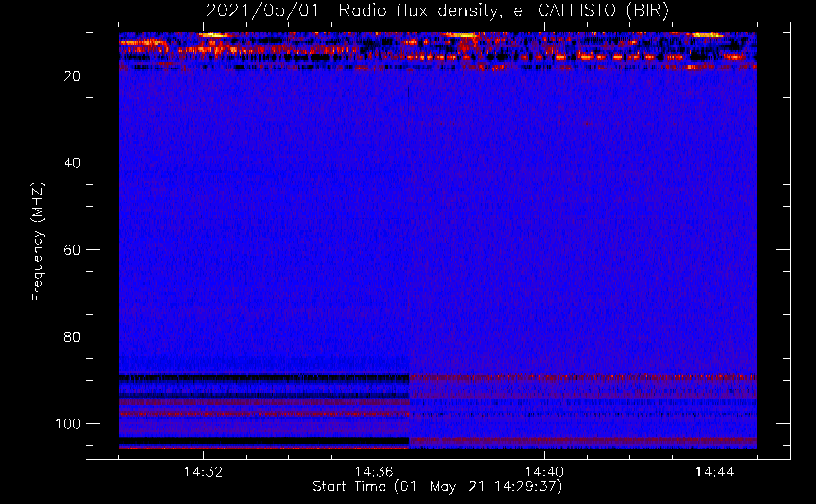Screen dimensions: 816x504
Task: Click the 14:40 time tick label
Action: 544,472
